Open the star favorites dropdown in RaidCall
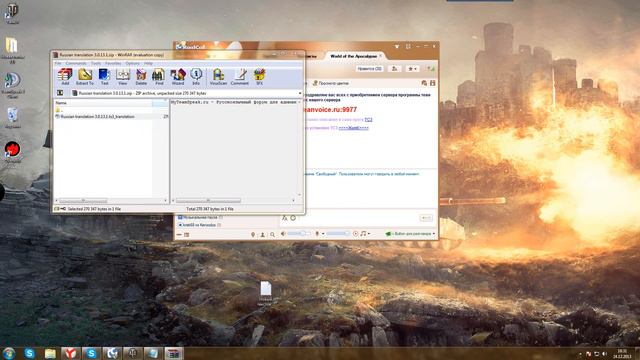Viewport: 640px width, 360px height. [x=413, y=69]
